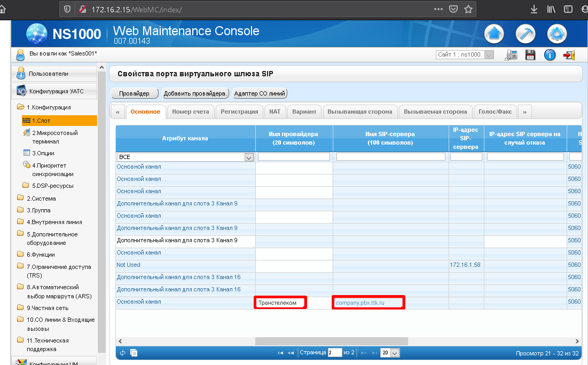Open the gear settings icon
588x365 pixels.
(557, 34)
